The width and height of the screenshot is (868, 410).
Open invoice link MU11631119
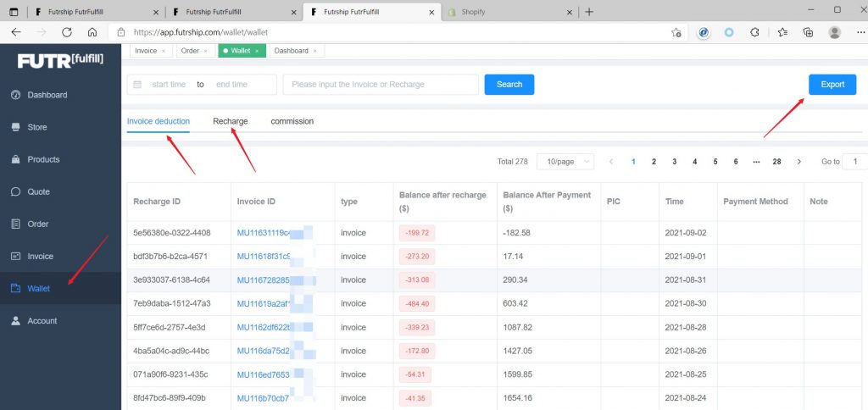click(x=264, y=233)
